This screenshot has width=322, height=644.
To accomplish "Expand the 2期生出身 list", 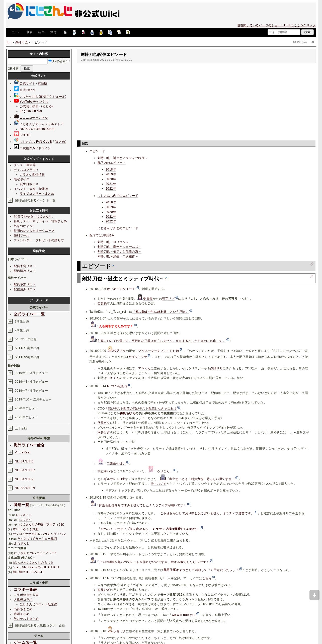I will coord(10,330).
